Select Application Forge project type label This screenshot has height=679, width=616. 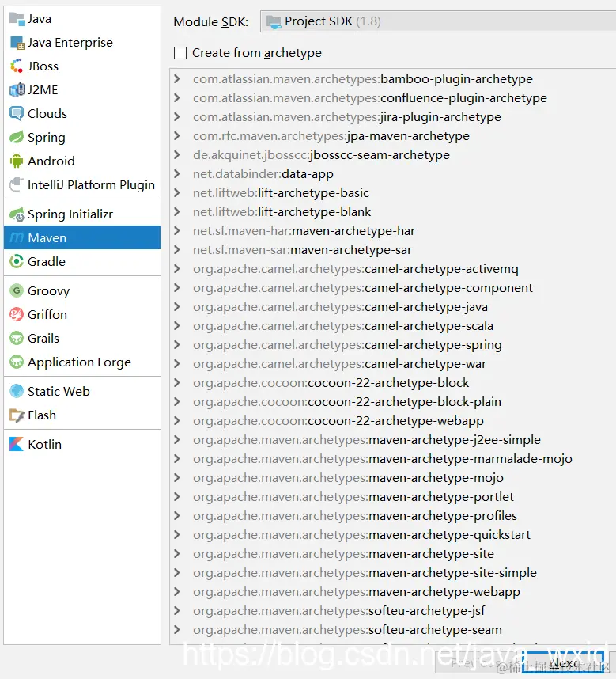[79, 362]
